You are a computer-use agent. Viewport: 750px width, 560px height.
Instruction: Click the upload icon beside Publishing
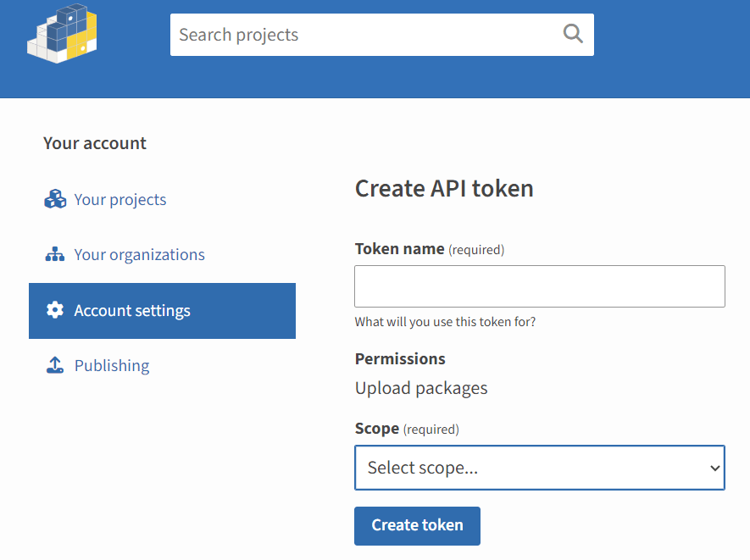click(x=55, y=366)
